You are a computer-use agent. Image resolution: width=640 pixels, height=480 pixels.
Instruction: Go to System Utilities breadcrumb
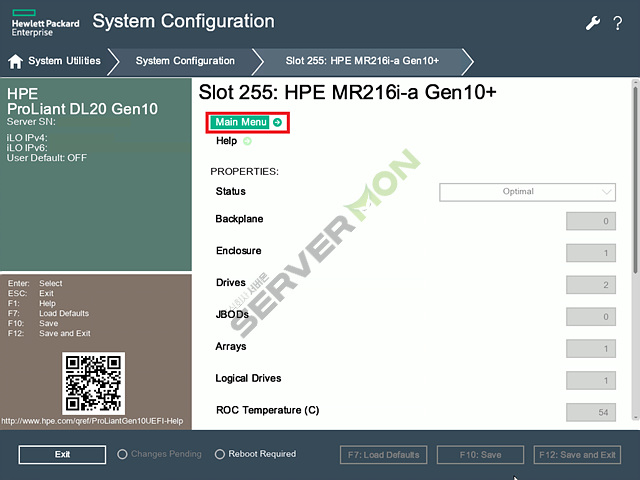pos(64,61)
